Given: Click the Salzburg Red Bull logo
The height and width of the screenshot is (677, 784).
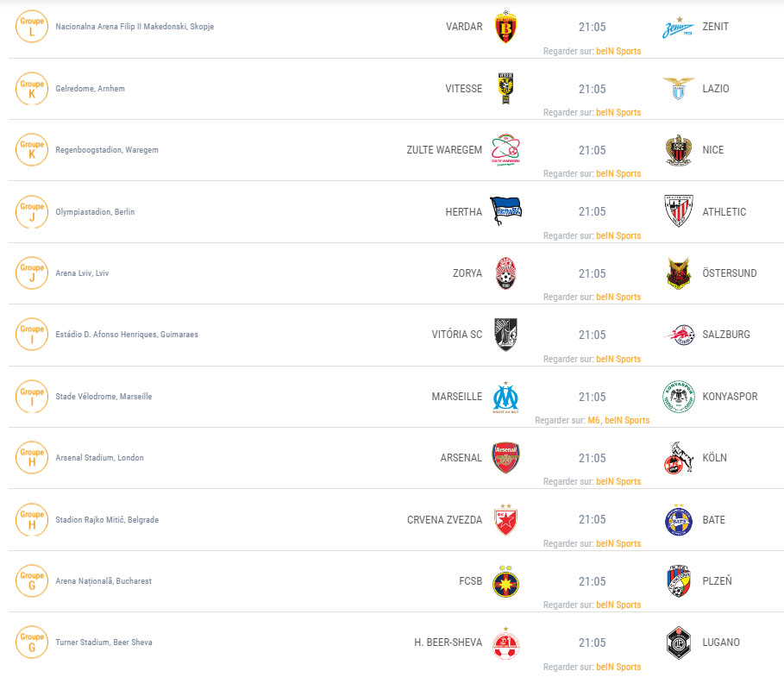Looking at the screenshot, I should 679,335.
